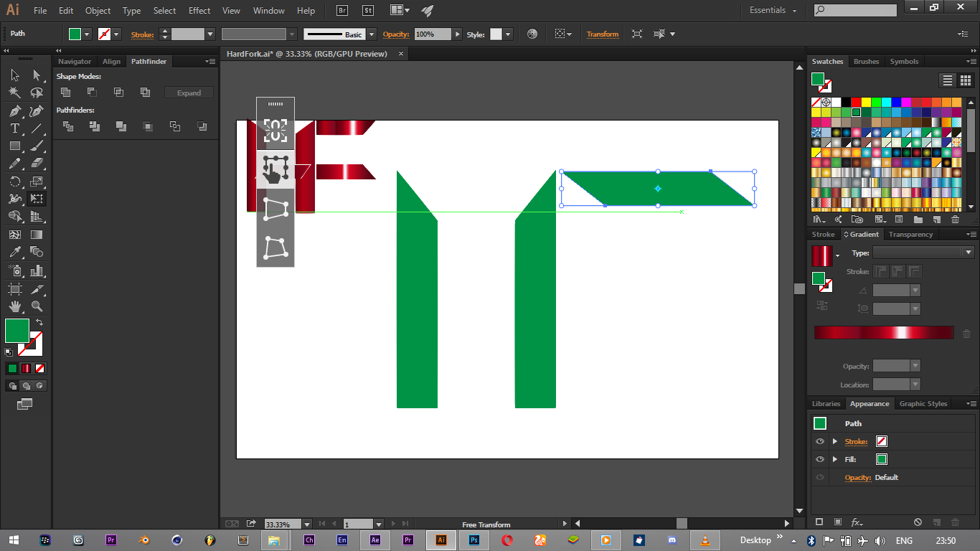Click the gradient slider bar
The height and width of the screenshot is (551, 980).
click(x=884, y=333)
